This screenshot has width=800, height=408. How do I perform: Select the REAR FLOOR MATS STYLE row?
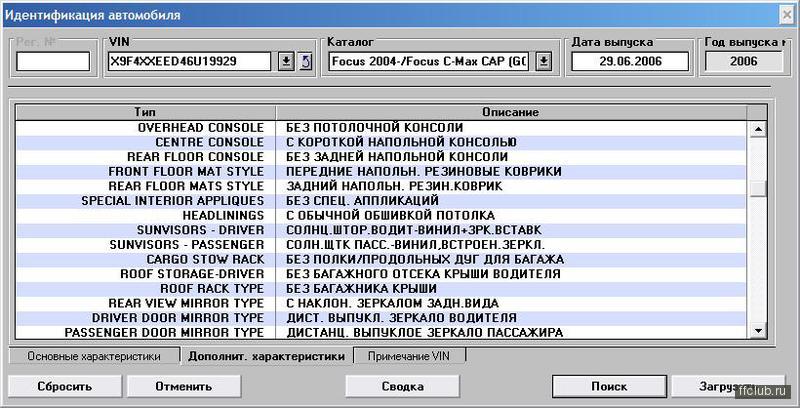pyautogui.click(x=382, y=186)
